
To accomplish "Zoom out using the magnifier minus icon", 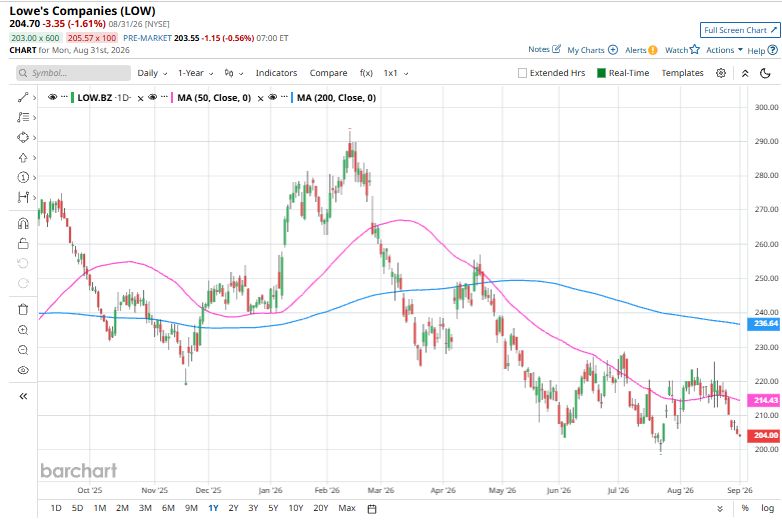I will [x=23, y=350].
